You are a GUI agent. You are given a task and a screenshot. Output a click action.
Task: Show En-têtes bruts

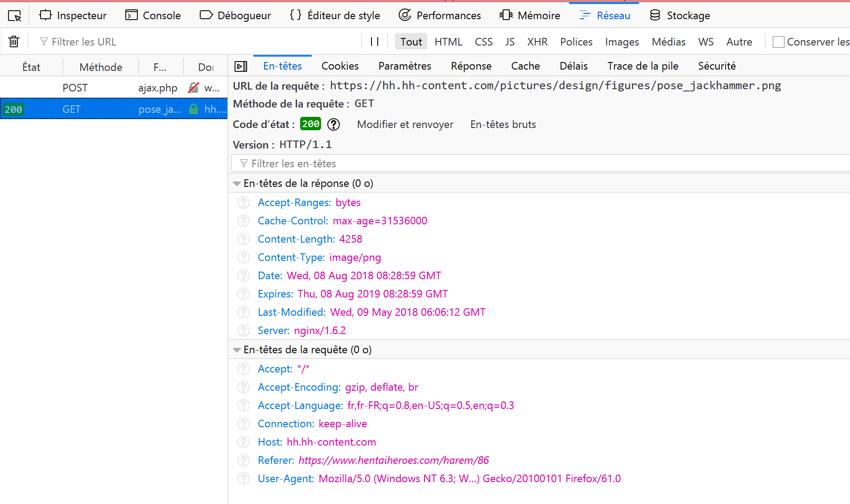pos(503,124)
